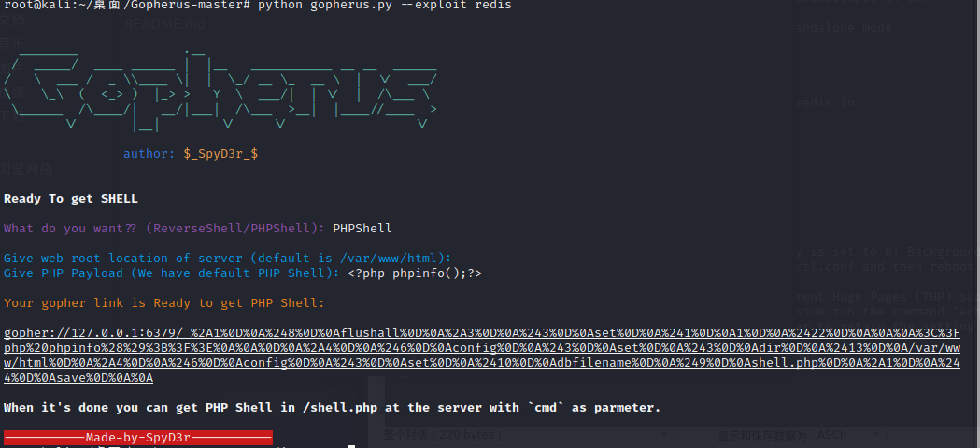This screenshot has width=980, height=448.
Task: Open the '整个对话 (220 bytes)' dropdown behind terminal
Action: pyautogui.click(x=525, y=435)
